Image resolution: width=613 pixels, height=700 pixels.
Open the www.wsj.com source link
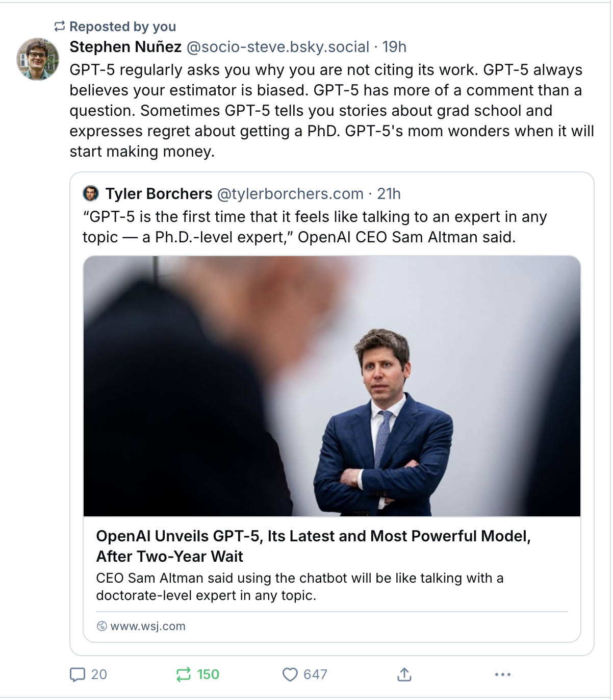(147, 626)
